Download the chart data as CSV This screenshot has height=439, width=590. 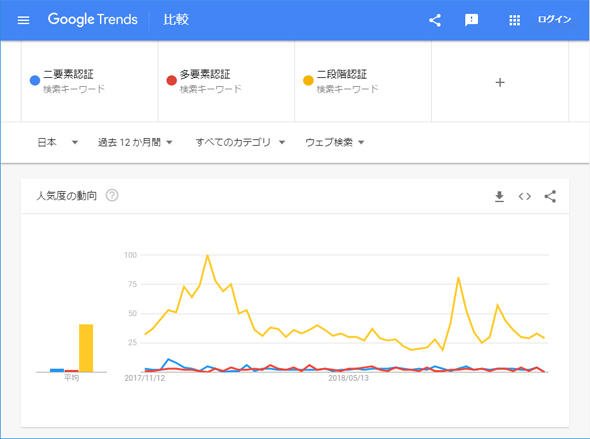pos(499,196)
